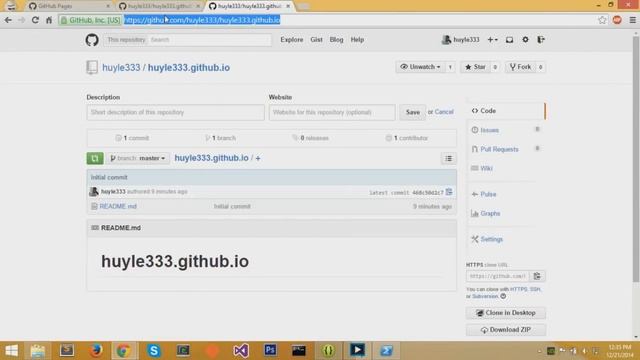View the 1 commit link

coord(132,138)
